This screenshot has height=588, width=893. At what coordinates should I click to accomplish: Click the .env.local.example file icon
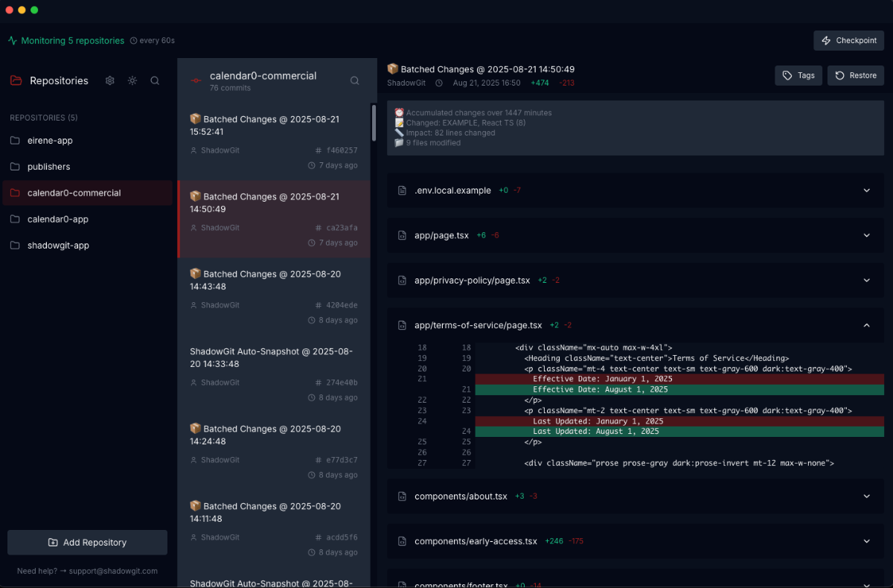[x=403, y=191]
